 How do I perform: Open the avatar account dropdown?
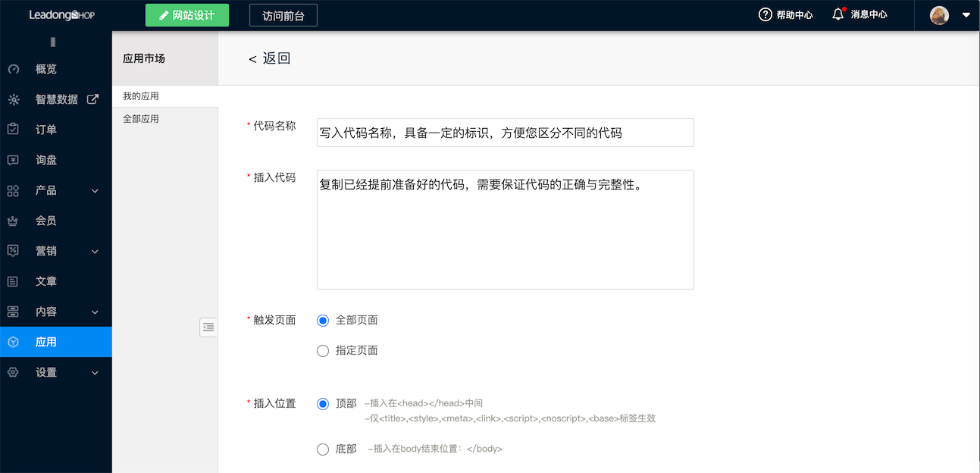click(938, 14)
